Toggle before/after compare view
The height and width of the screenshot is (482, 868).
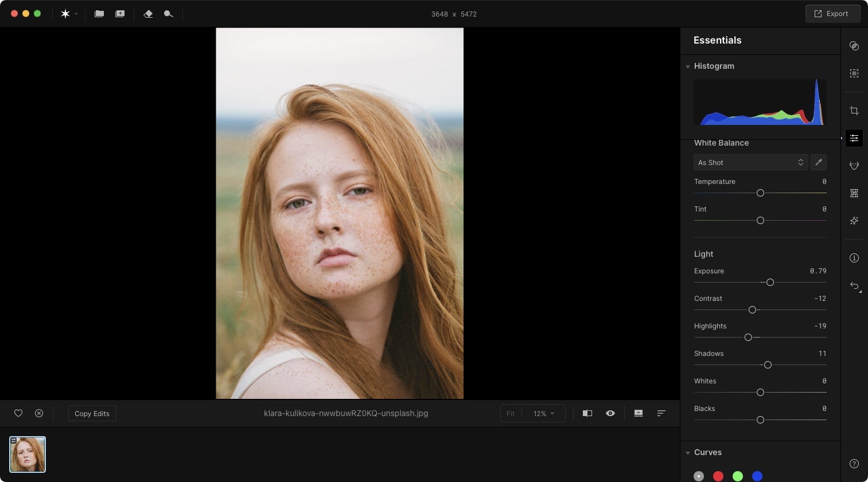tap(587, 413)
